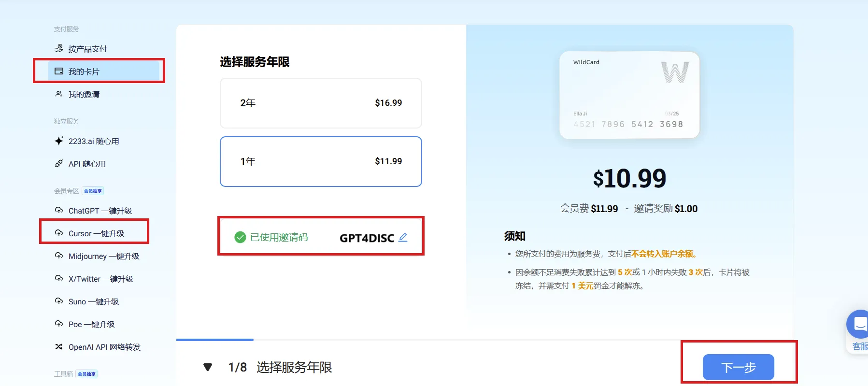
Task: Click the 下一步 next-step button
Action: pyautogui.click(x=738, y=367)
